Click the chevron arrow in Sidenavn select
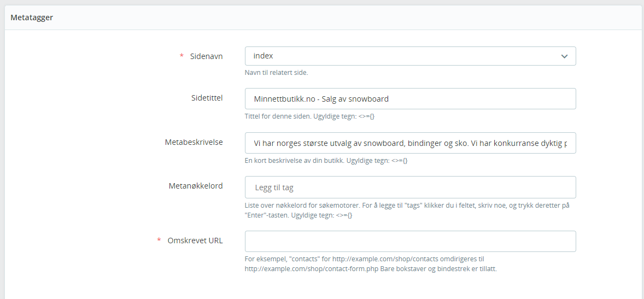The width and height of the screenshot is (644, 299). point(564,56)
